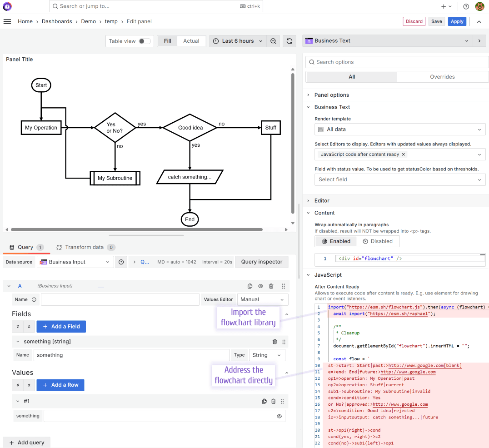Click the Apply button
The height and width of the screenshot is (448, 489).
coord(457,21)
